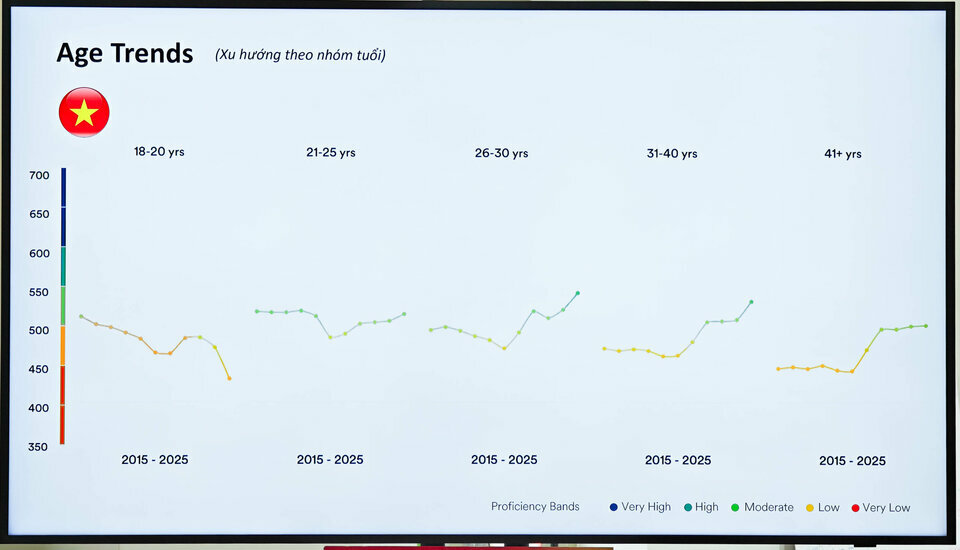Click the Vietnam flag icon
This screenshot has width=960, height=550.
84,112
